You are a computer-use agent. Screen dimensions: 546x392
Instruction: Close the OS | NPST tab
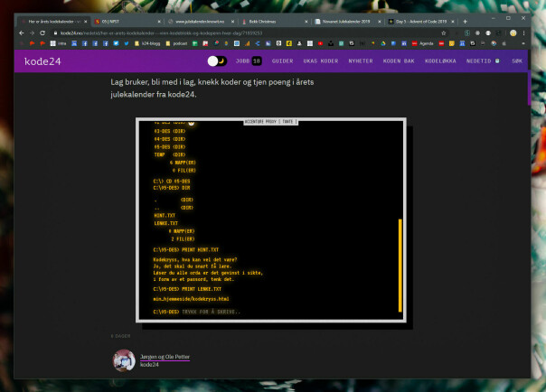[x=159, y=22]
